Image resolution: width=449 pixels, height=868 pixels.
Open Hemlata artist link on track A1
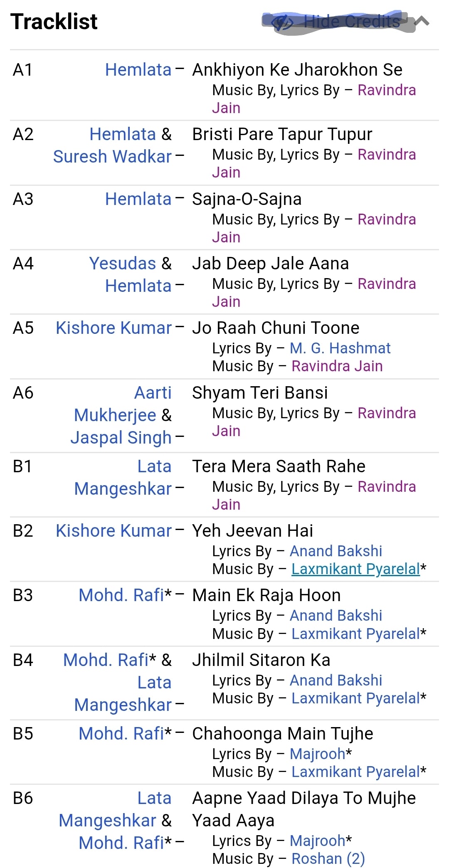(x=138, y=70)
